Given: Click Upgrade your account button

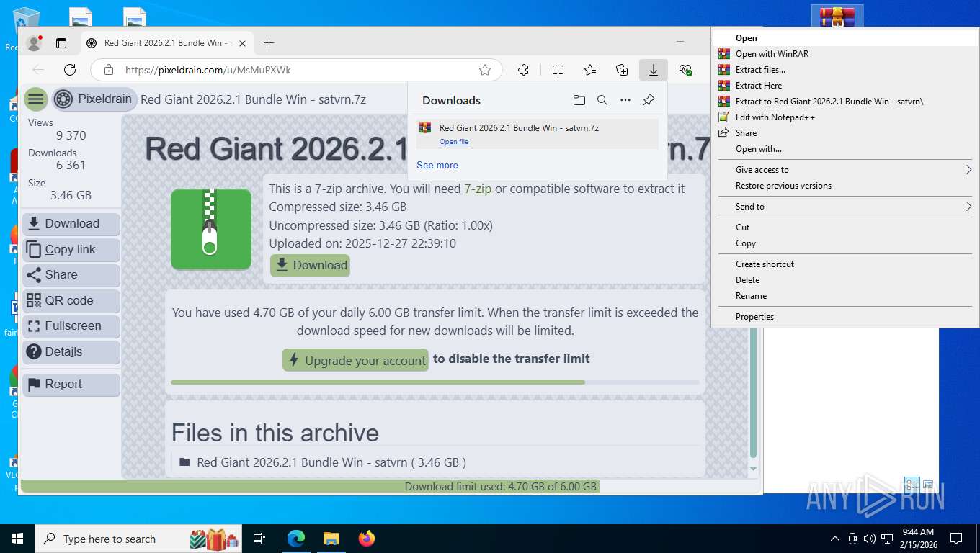Looking at the screenshot, I should pyautogui.click(x=355, y=361).
